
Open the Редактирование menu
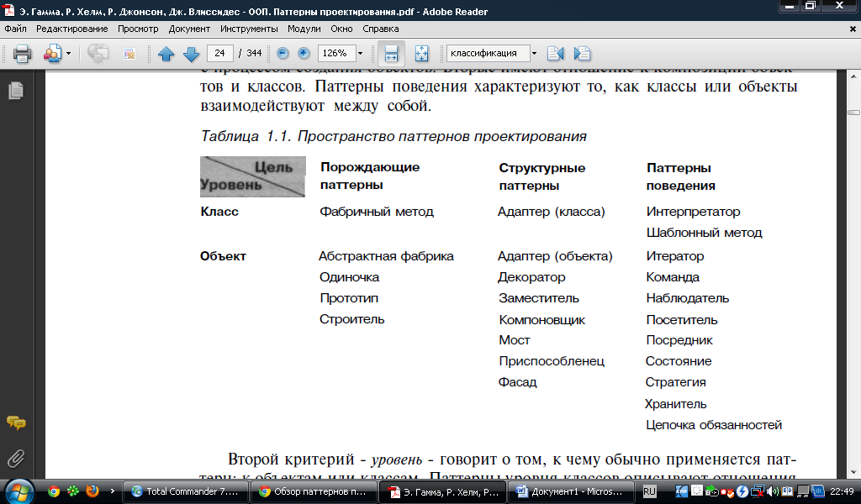pos(72,29)
